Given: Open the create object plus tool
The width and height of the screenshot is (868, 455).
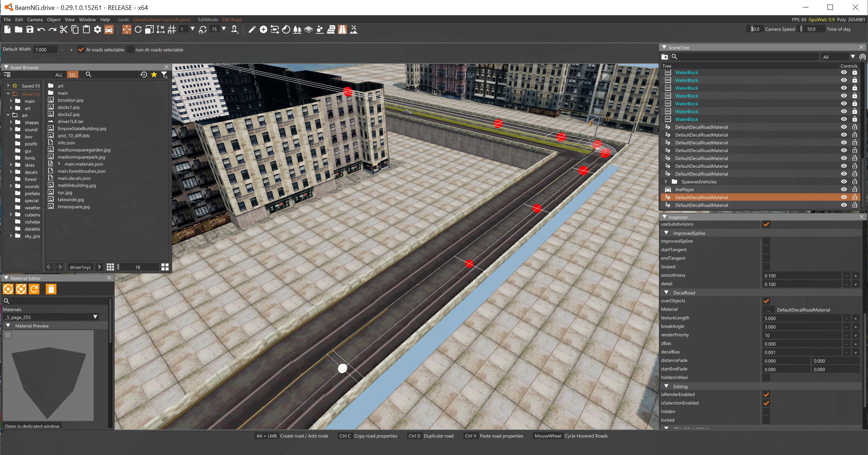Looking at the screenshot, I should (263, 30).
